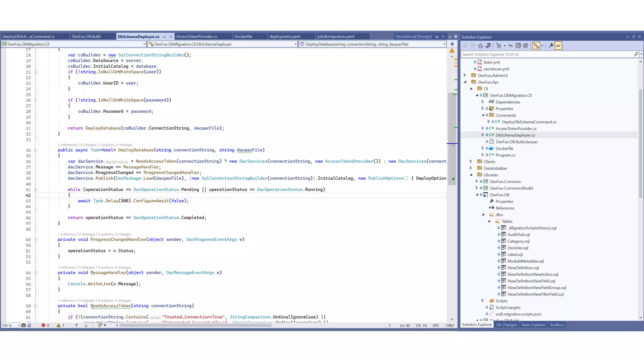Click the red error count icon
This screenshot has width=644, height=362.
(43, 325)
